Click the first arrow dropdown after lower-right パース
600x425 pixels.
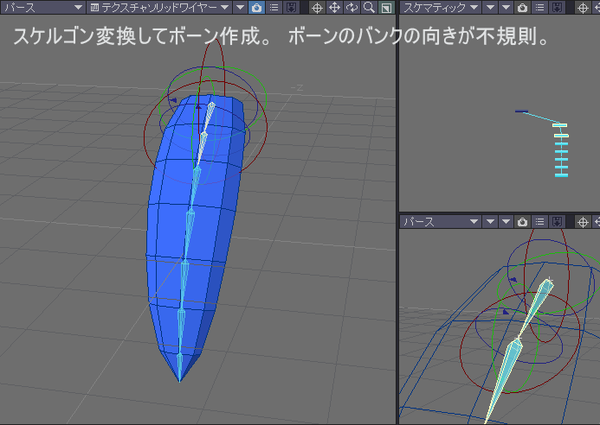(490, 221)
